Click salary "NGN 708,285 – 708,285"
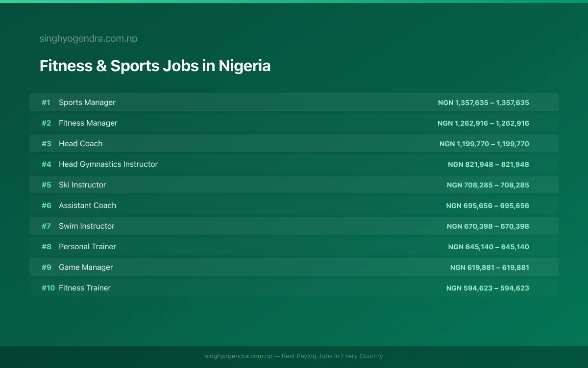 [488, 185]
